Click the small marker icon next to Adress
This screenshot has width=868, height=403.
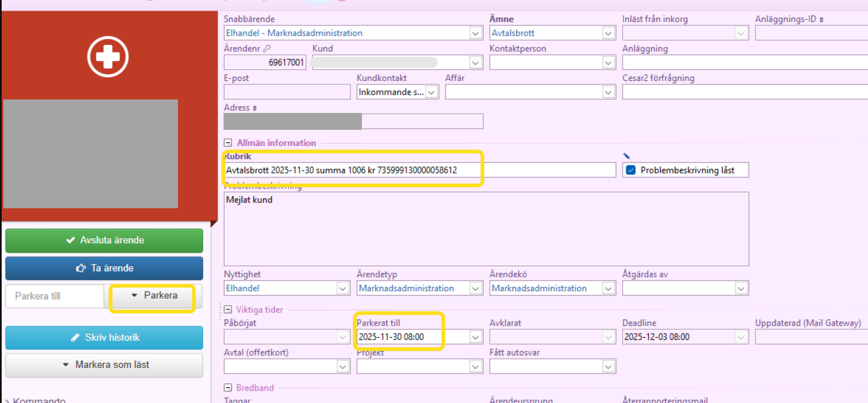pyautogui.click(x=255, y=108)
